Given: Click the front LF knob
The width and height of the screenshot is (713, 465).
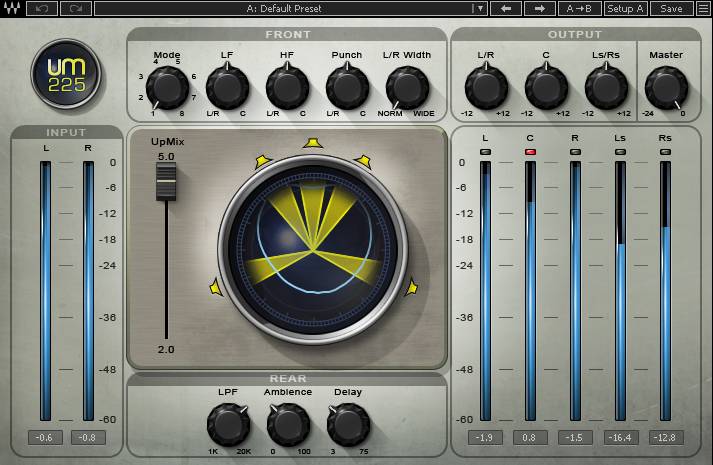Looking at the screenshot, I should click(x=227, y=87).
